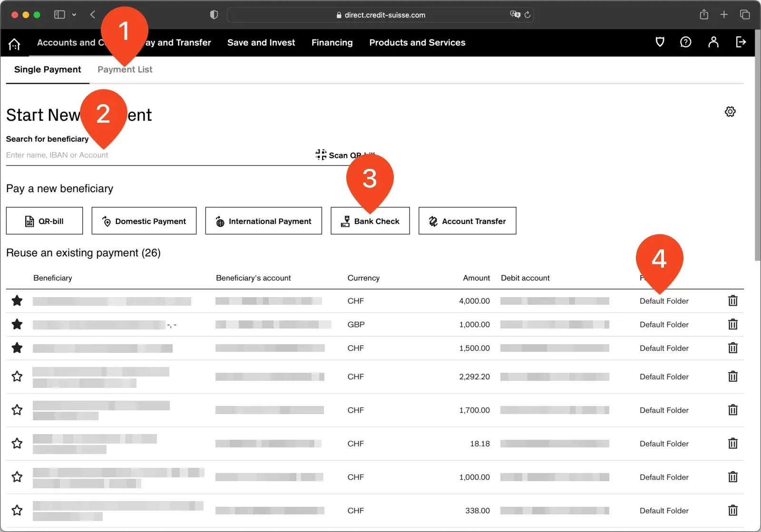Screen dimensions: 761x532
Task: Open the privacy shield icon
Action: tap(659, 42)
